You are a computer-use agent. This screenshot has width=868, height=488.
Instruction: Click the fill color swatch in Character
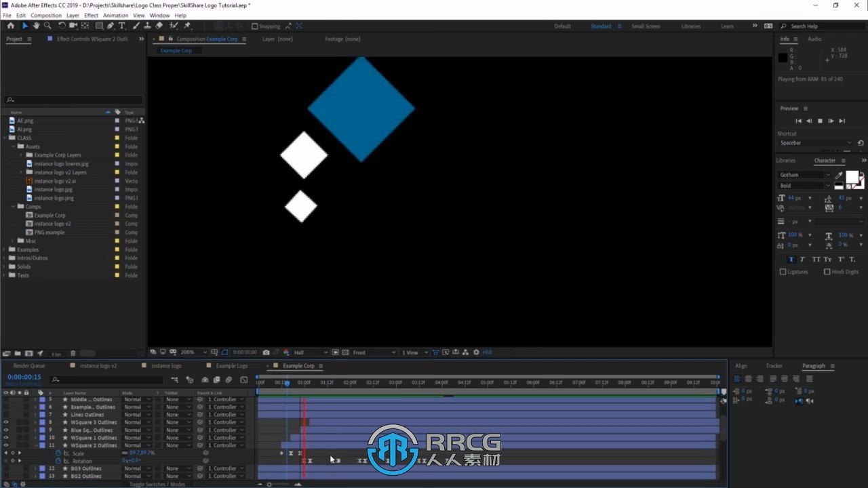coord(852,176)
